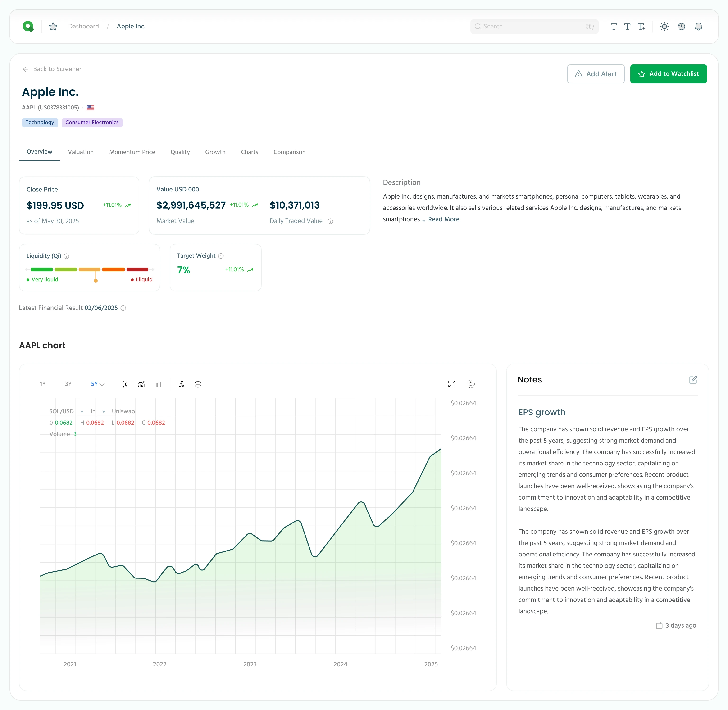The width and height of the screenshot is (728, 710).
Task: Open the 5Y range dropdown
Action: point(97,384)
